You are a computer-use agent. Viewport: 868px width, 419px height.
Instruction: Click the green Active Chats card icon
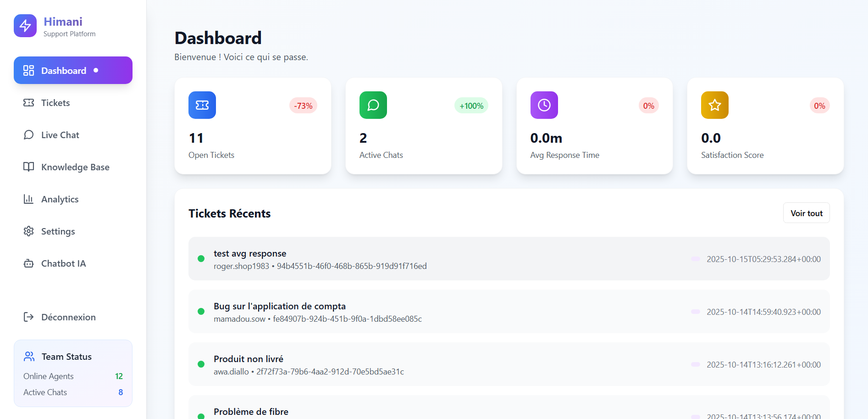coord(373,105)
